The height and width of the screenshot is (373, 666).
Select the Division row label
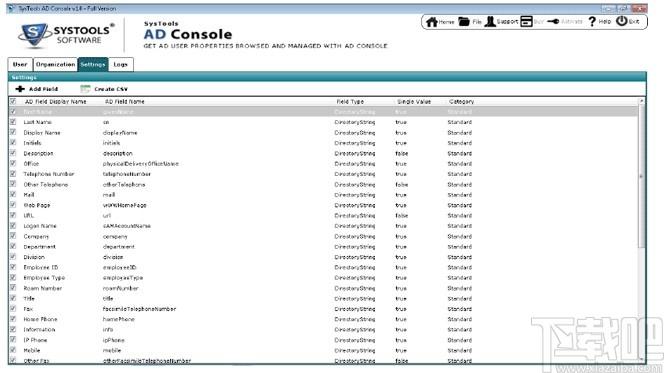click(34, 257)
